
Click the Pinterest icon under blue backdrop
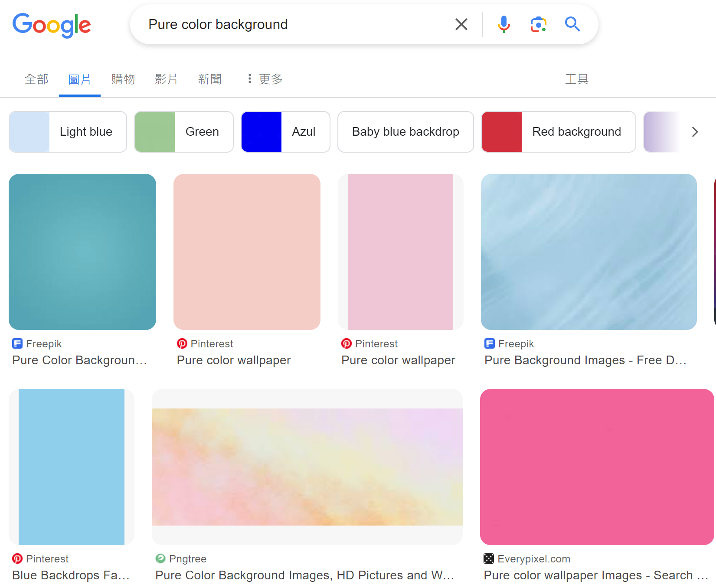(17, 559)
